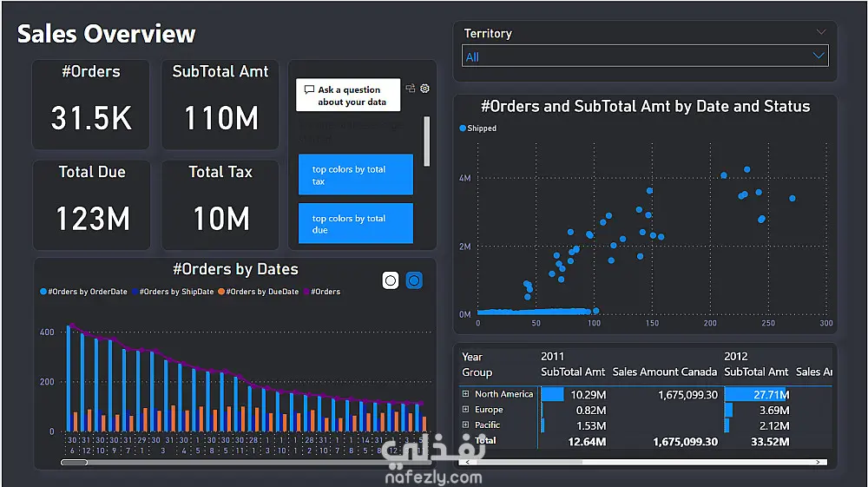Click the speech bubble Ask a question icon
Image resolution: width=868 pixels, height=487 pixels.
(310, 89)
